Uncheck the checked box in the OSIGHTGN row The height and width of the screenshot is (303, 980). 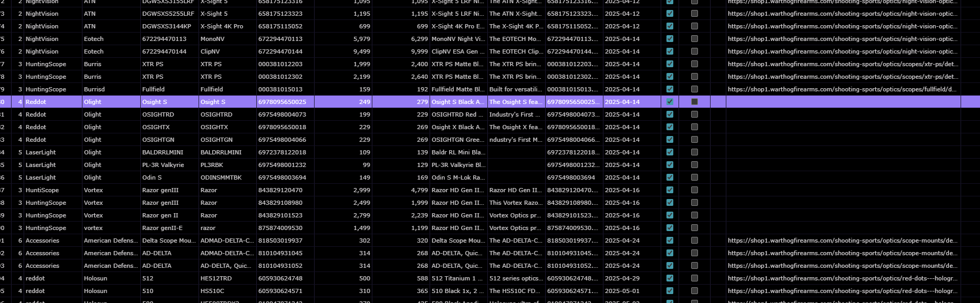[670, 140]
